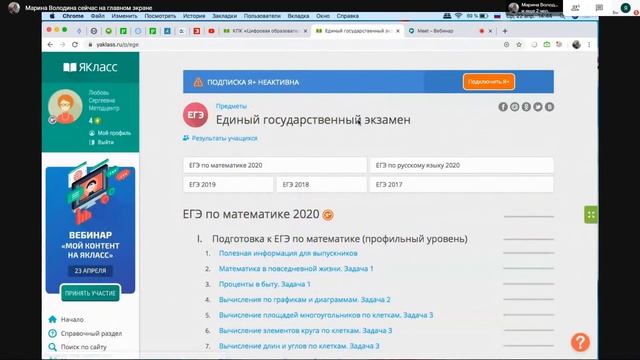The height and width of the screenshot is (360, 640).
Task: Click the Справочный раздел question icon
Action: point(52,333)
